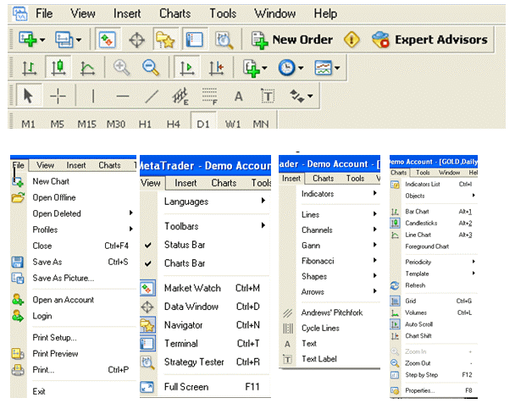The height and width of the screenshot is (420, 515).
Task: Toggle the Terminal toolbar icon
Action: click(x=195, y=40)
